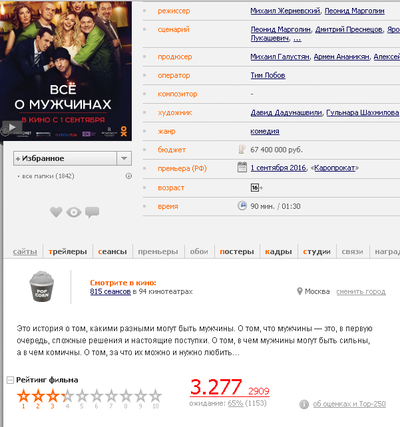Click the budget icon beside 67 400 000

(242, 149)
